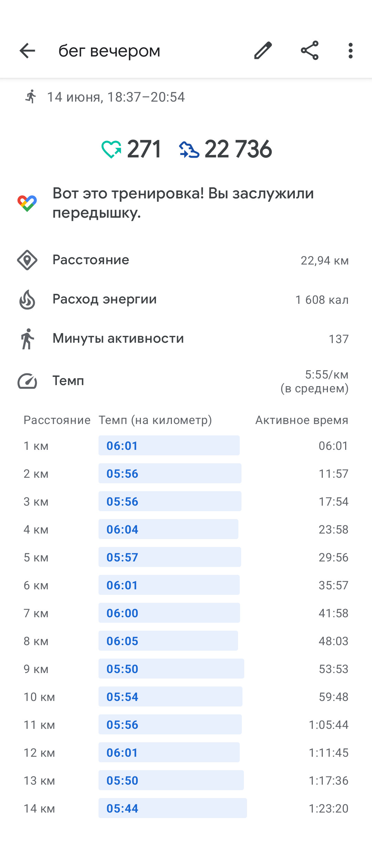Select the title 'бег вечером'
Viewport: 372px width, 868px height.
[x=109, y=51]
